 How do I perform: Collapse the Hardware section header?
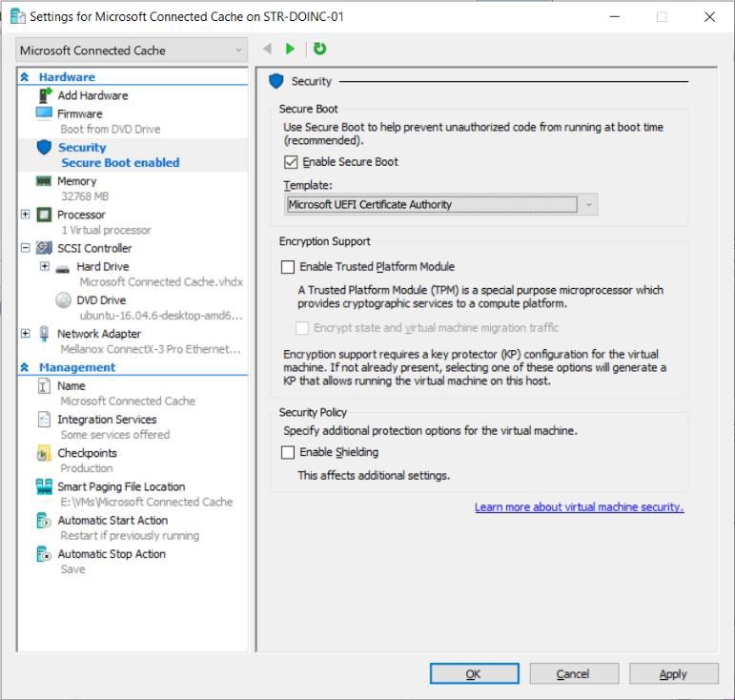click(x=25, y=77)
